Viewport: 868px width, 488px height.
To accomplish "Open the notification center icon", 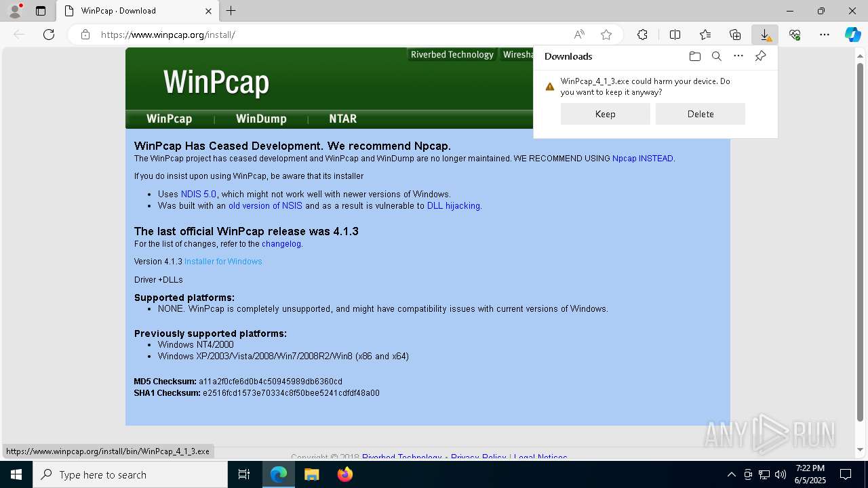I will click(846, 474).
